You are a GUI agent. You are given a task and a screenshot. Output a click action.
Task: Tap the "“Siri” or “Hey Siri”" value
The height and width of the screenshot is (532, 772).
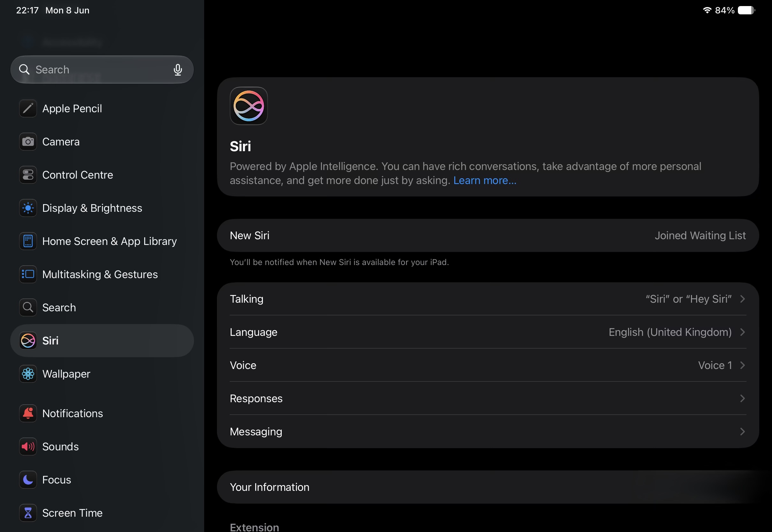pos(689,299)
